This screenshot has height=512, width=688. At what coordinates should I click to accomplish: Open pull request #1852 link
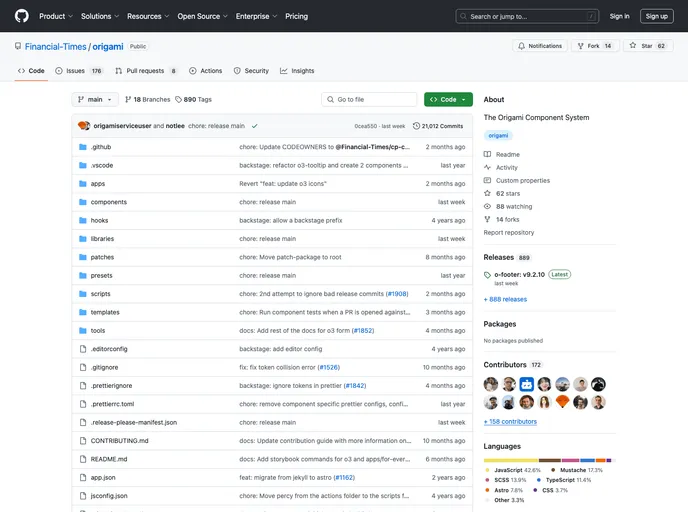(363, 331)
